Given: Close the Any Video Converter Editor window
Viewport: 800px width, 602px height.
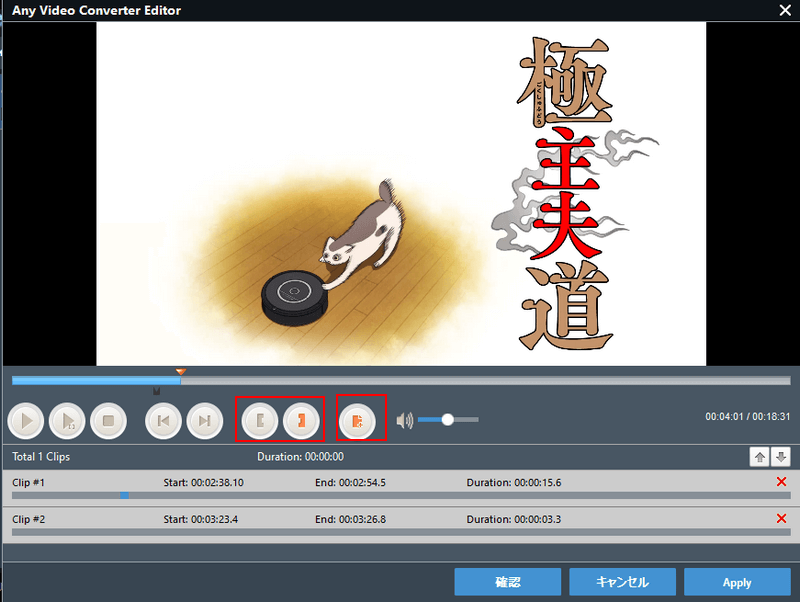Looking at the screenshot, I should 785,10.
